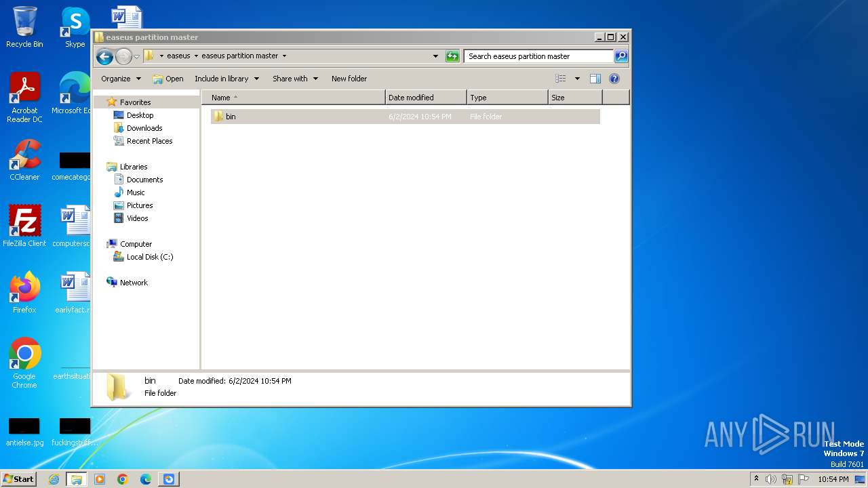
Task: Click the blue installer taskbar icon
Action: [169, 479]
